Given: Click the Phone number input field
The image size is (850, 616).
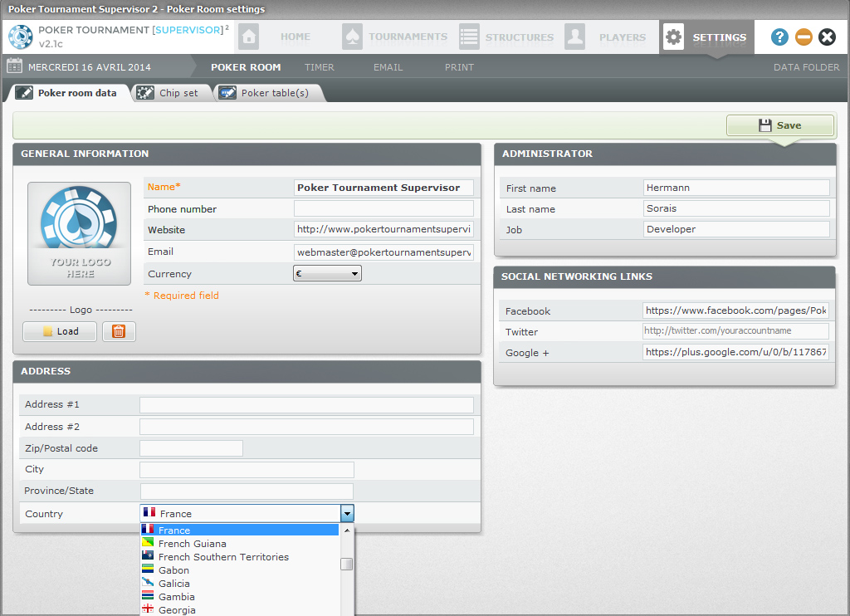Looking at the screenshot, I should pyautogui.click(x=383, y=208).
